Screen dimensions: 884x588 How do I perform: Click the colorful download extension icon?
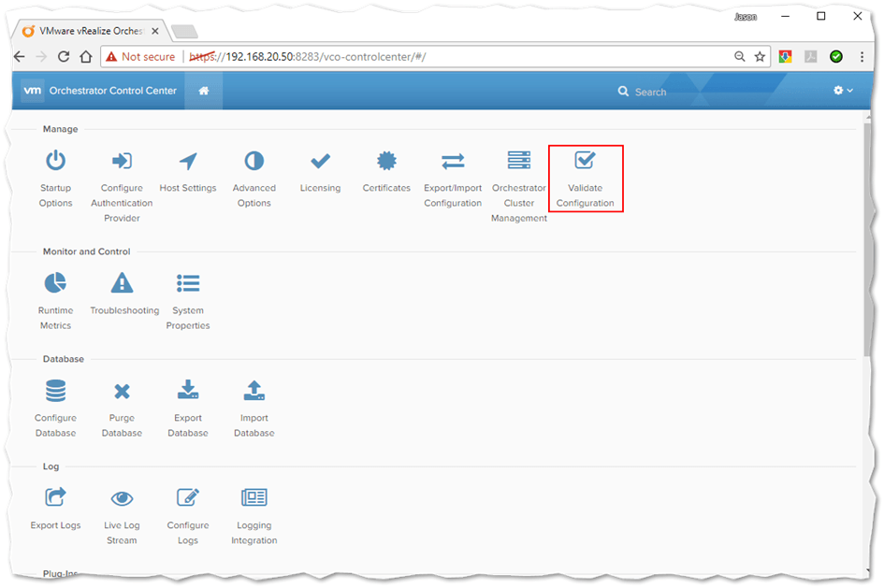coord(786,56)
